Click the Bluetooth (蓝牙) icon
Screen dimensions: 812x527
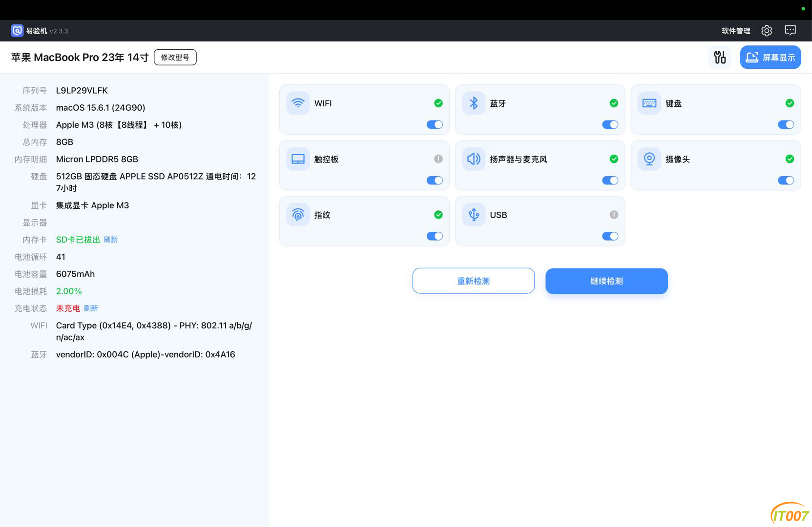click(x=474, y=103)
